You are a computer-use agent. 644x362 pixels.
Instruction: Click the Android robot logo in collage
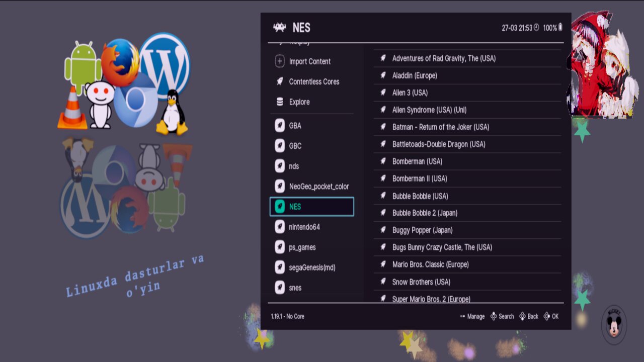[83, 68]
